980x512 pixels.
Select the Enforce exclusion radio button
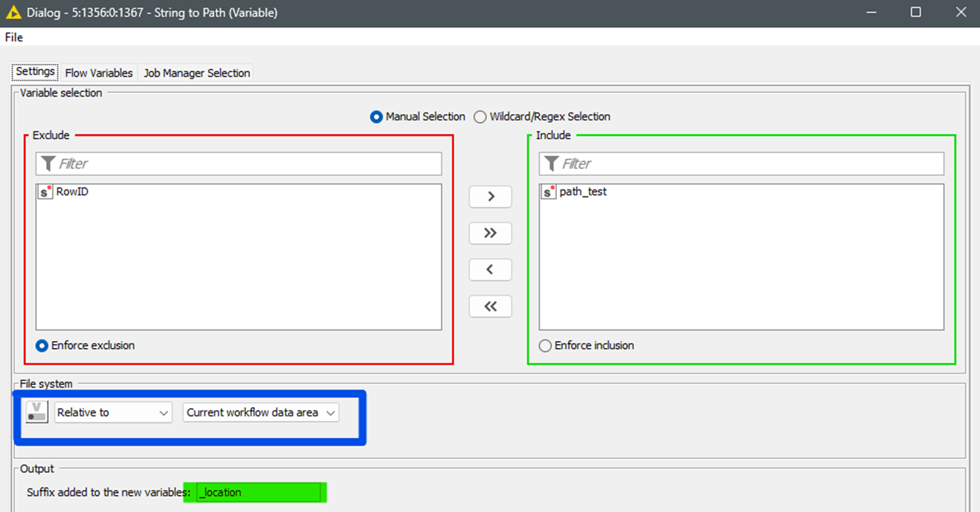tap(42, 346)
